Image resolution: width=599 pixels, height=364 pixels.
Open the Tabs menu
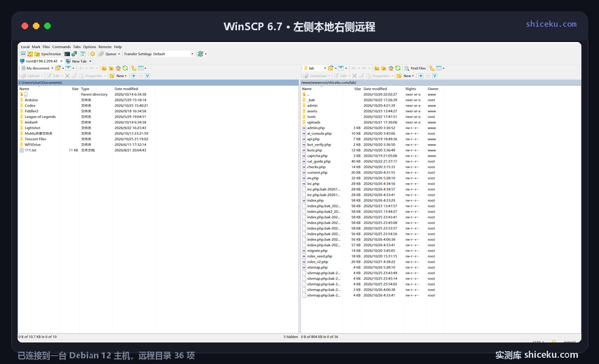tap(77, 47)
